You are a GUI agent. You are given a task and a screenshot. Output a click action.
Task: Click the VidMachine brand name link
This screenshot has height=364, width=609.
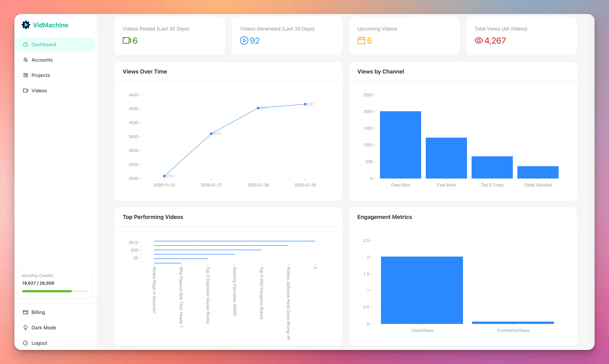[51, 25]
